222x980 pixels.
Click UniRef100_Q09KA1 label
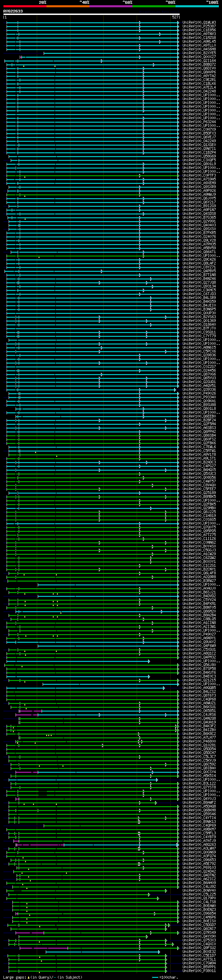pyautogui.click(x=199, y=401)
